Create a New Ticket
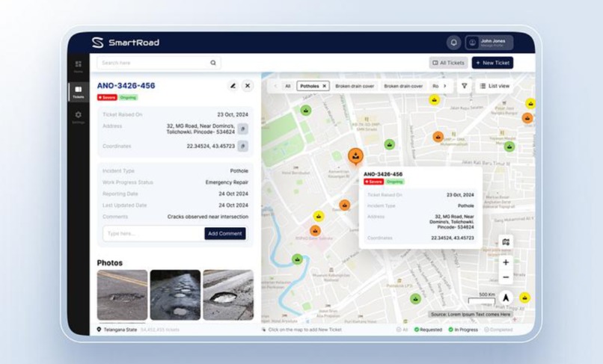Viewport: 603px width, 364px height. click(x=492, y=63)
